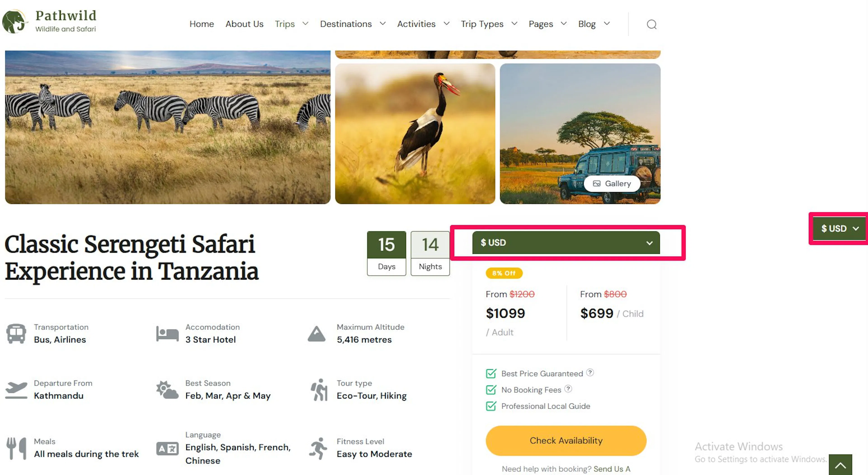Click the Best Price Guaranteed checkmark

point(491,373)
